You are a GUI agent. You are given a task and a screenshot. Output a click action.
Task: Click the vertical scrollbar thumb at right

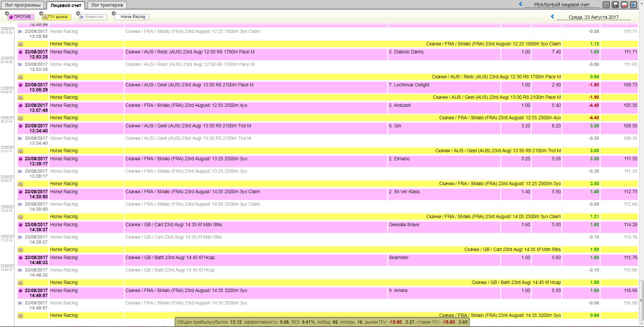tap(641, 300)
